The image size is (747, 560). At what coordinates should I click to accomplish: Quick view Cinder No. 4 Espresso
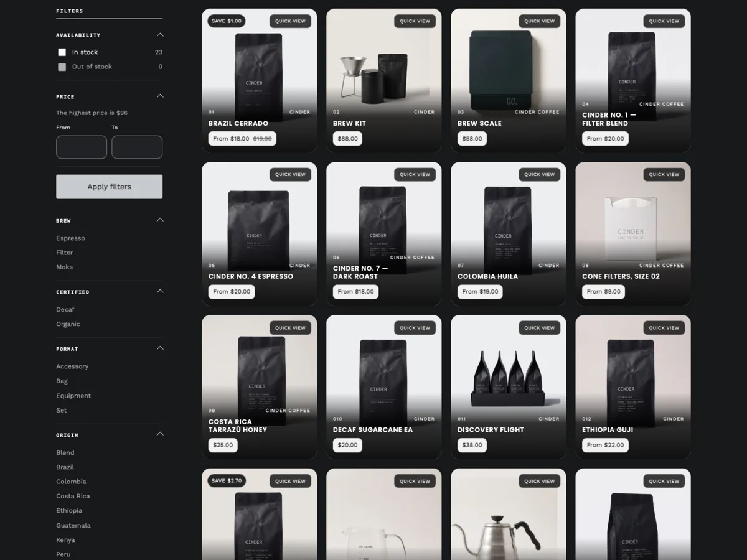click(290, 175)
